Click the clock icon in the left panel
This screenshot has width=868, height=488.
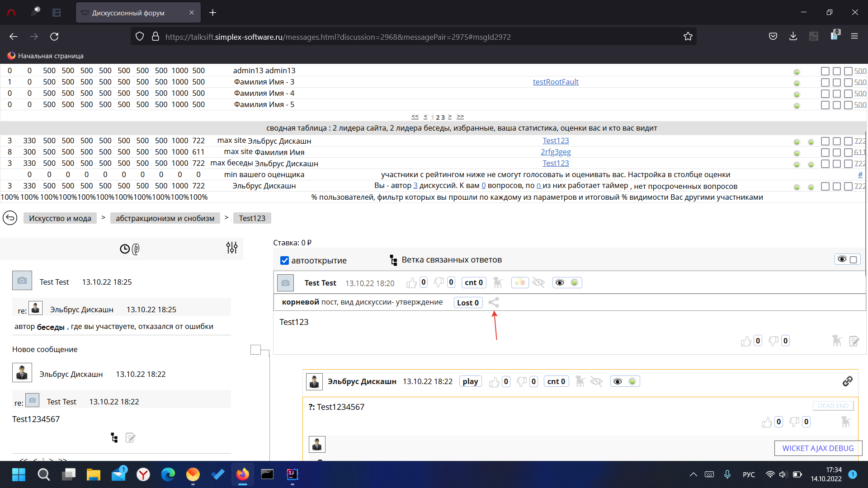[x=125, y=249]
